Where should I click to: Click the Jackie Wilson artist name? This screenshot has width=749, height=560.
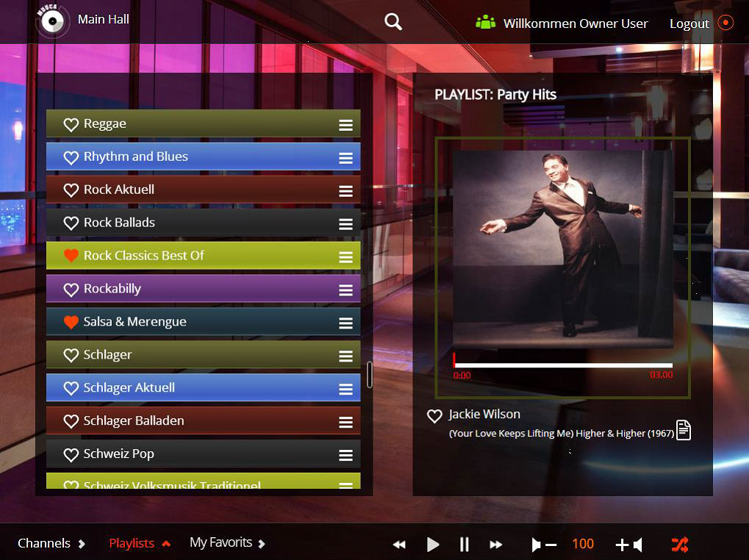(484, 414)
